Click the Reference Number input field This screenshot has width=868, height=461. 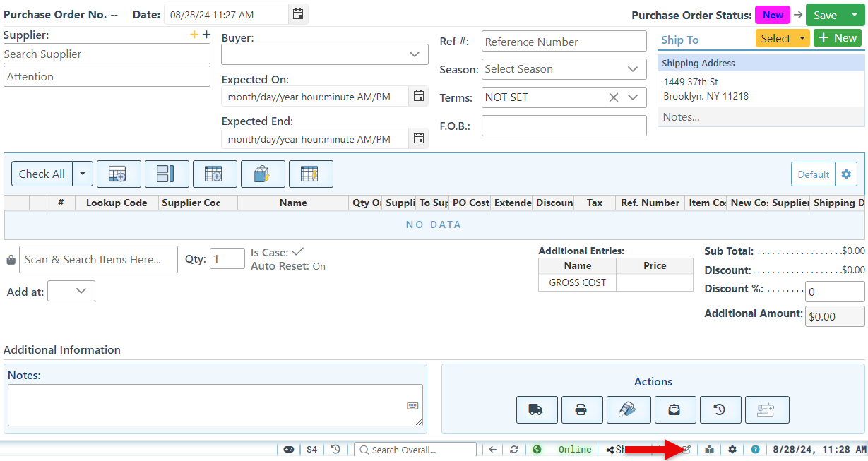(x=564, y=42)
